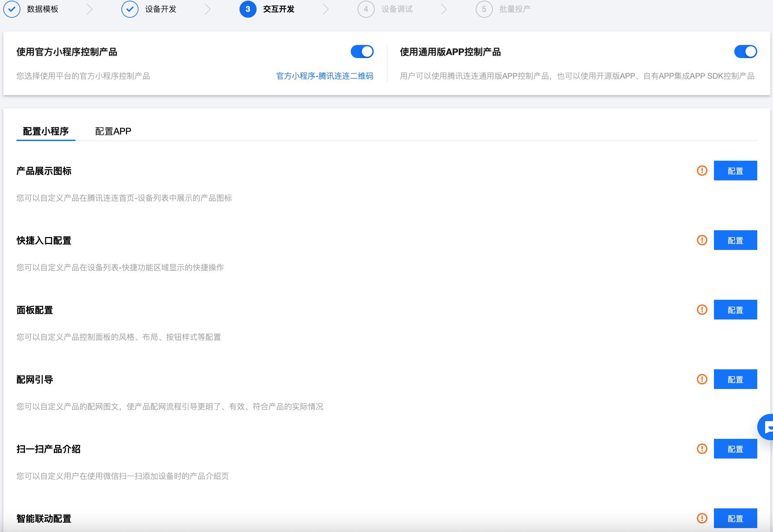The height and width of the screenshot is (532, 773).
Task: Select the 配置小程序 tab
Action: [x=46, y=131]
